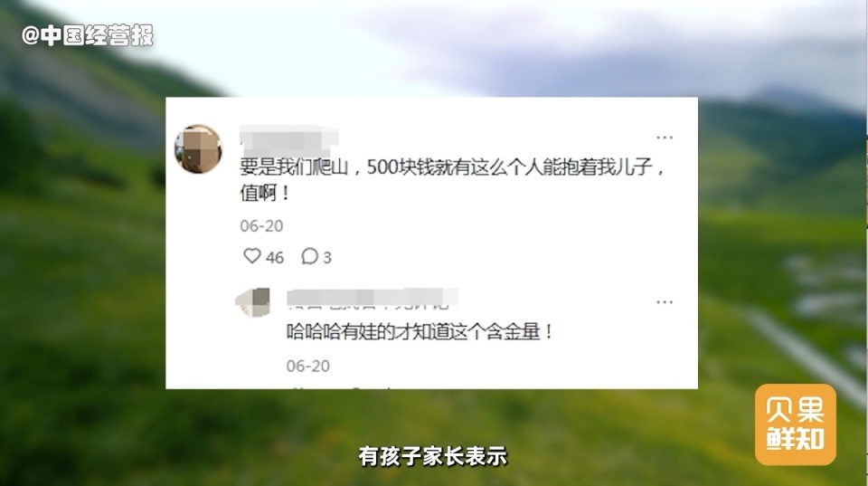Visit the reply author's blurred username
This screenshot has height=486, width=868.
coord(373,298)
